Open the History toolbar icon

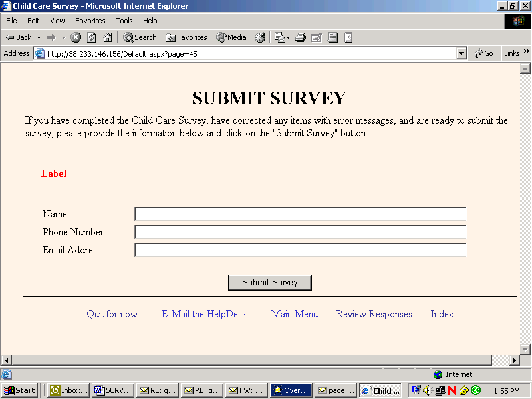260,37
